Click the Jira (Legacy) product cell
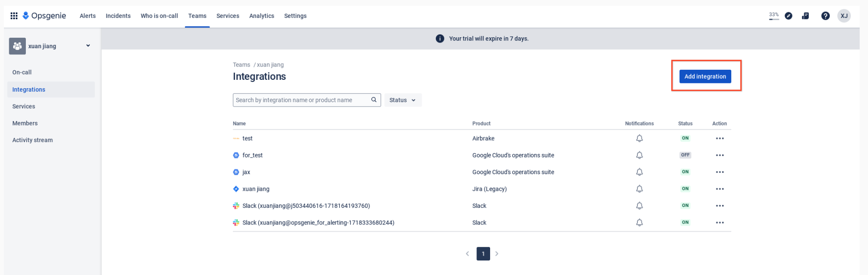The height and width of the screenshot is (275, 868). pyautogui.click(x=489, y=189)
